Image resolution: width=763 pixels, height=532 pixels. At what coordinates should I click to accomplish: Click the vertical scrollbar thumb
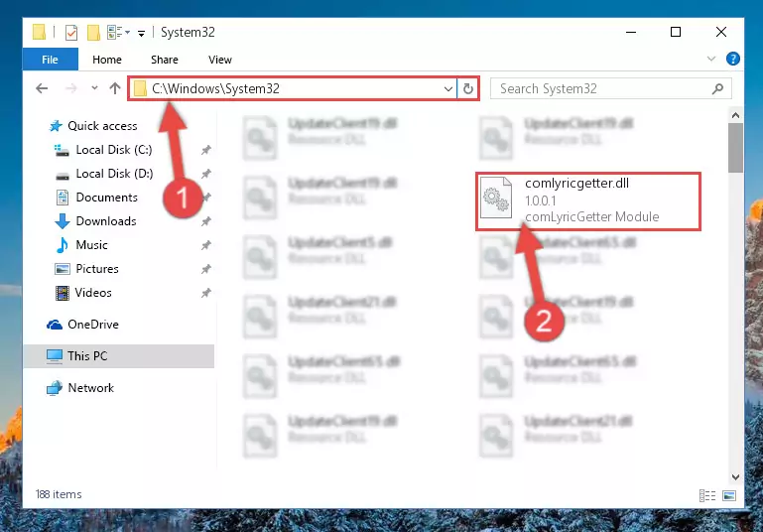(x=735, y=148)
